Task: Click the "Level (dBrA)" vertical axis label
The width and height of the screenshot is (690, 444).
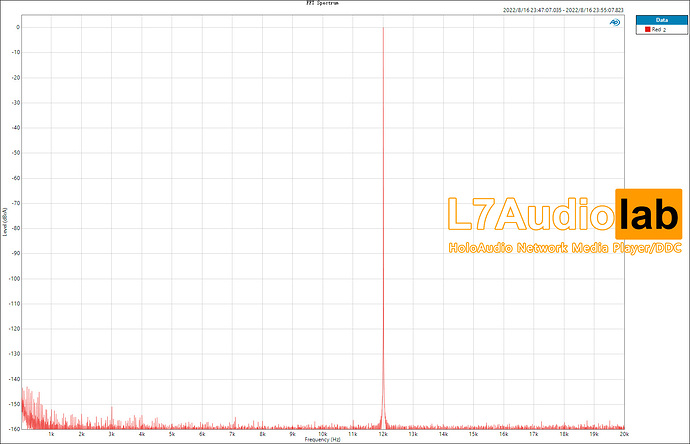Action: coord(5,222)
